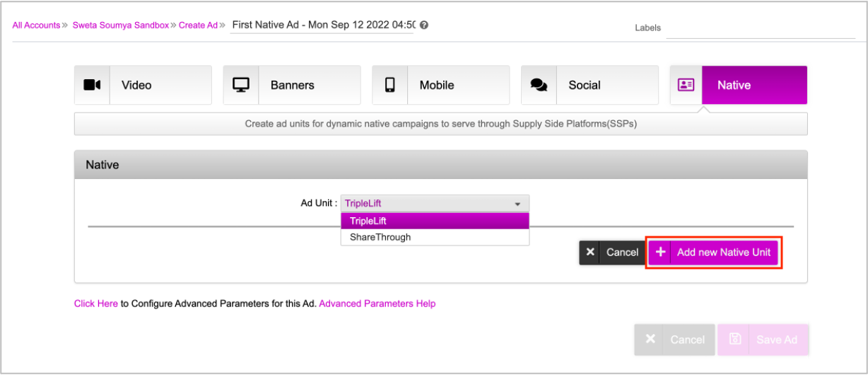
Task: Click the Social chat bubbles icon
Action: pyautogui.click(x=539, y=85)
